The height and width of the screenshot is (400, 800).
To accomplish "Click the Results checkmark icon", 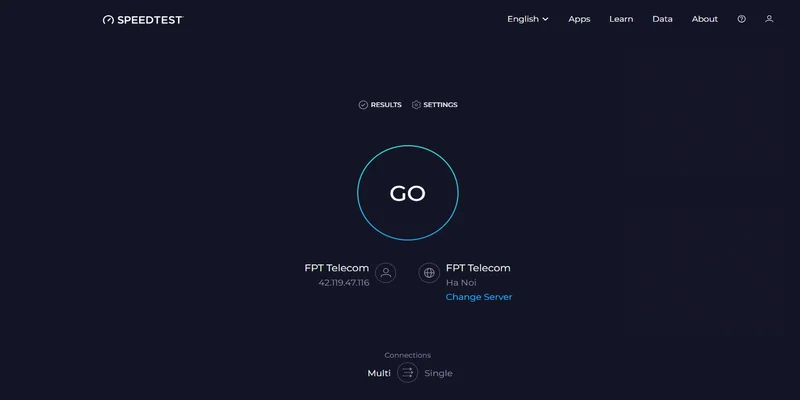I will click(363, 105).
